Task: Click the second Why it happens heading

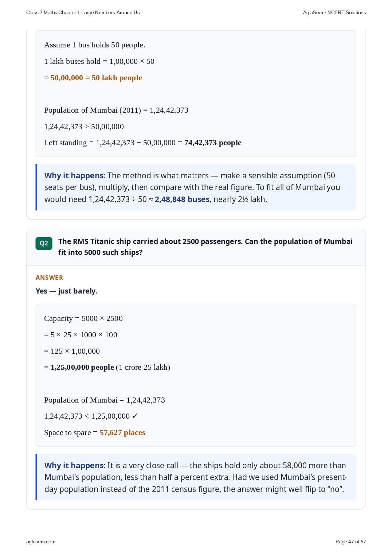Action: (75, 465)
